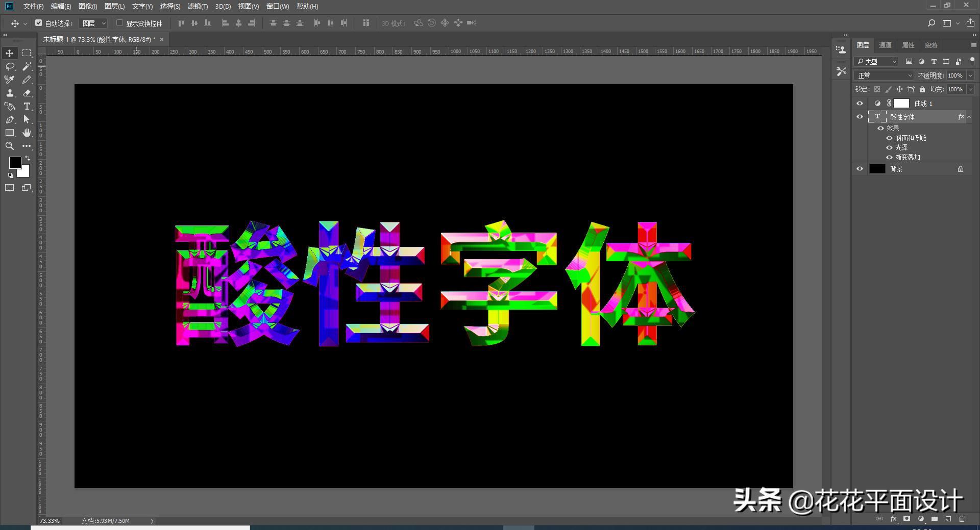Hide the 曲线 1 layer visibility
Viewport: 980px width, 530px height.
pyautogui.click(x=860, y=103)
